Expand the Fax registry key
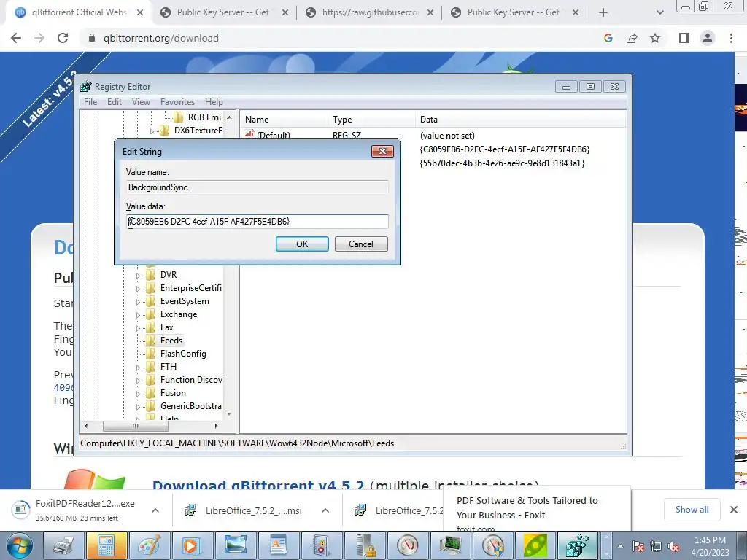Viewport: 747px width, 560px height. point(138,327)
